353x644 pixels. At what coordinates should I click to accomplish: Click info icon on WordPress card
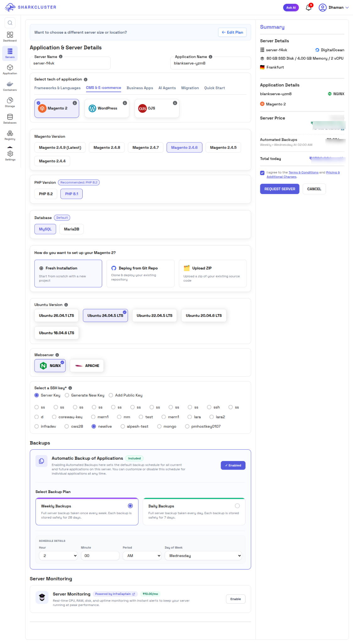click(x=125, y=103)
